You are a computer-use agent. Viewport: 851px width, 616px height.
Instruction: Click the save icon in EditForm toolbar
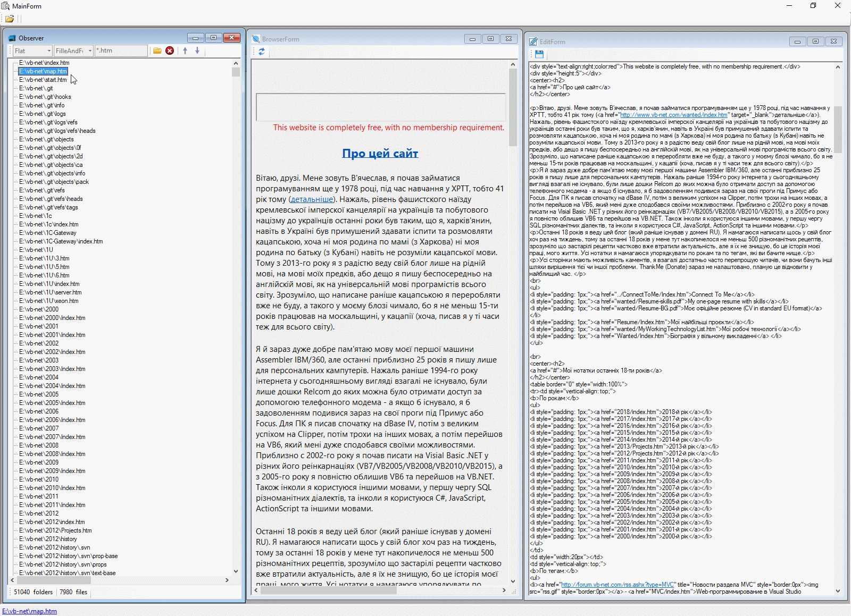(539, 54)
